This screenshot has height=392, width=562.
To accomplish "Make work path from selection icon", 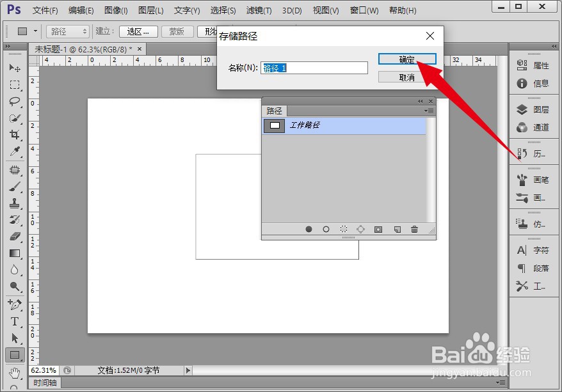I will click(x=360, y=229).
